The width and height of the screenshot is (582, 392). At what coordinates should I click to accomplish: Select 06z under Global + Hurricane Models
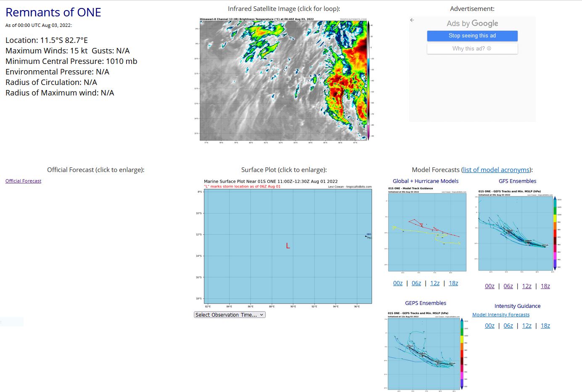tap(416, 283)
